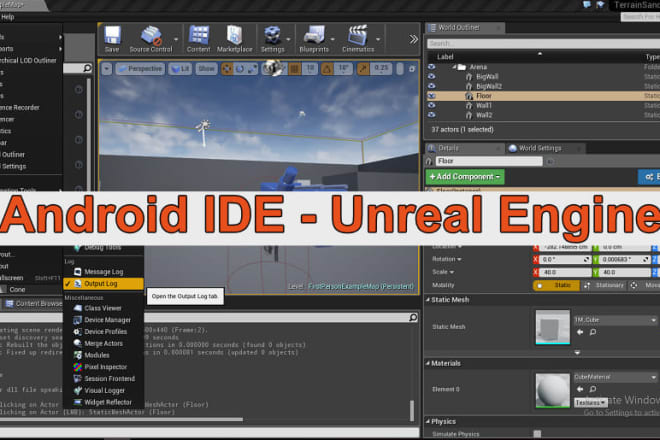Select the scale gizmo tool in viewport
The width and height of the screenshot is (660, 440).
coord(252,69)
